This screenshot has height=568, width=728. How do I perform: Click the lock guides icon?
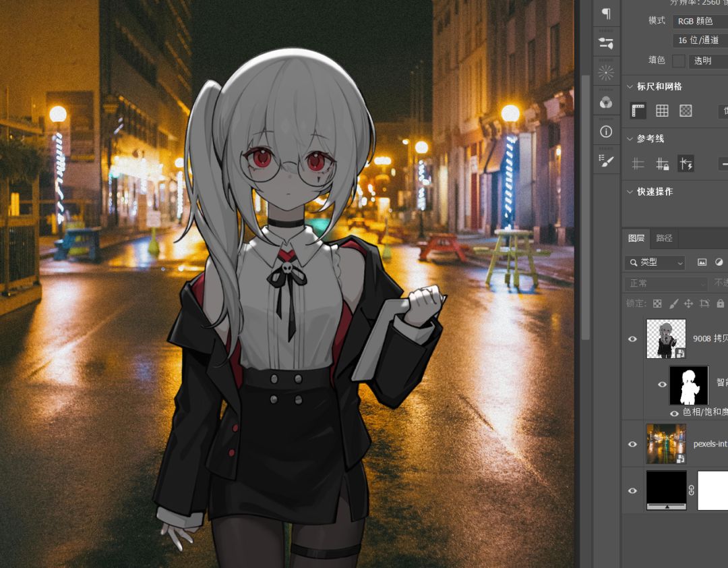(662, 164)
